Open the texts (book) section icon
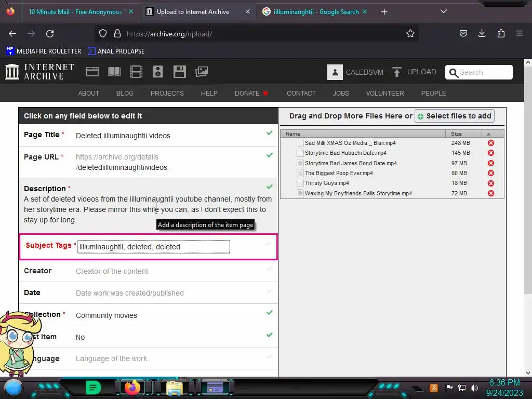532x399 pixels. (114, 72)
